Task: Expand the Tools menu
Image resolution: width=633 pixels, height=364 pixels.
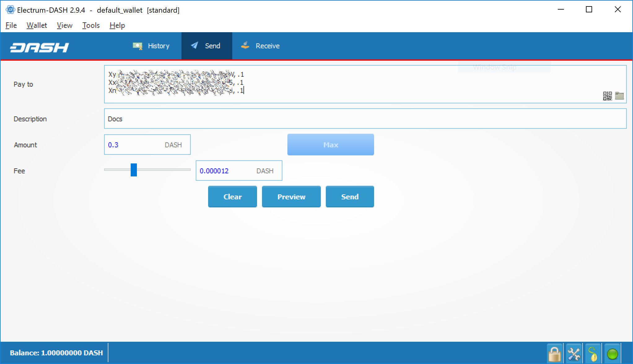Action: (91, 25)
